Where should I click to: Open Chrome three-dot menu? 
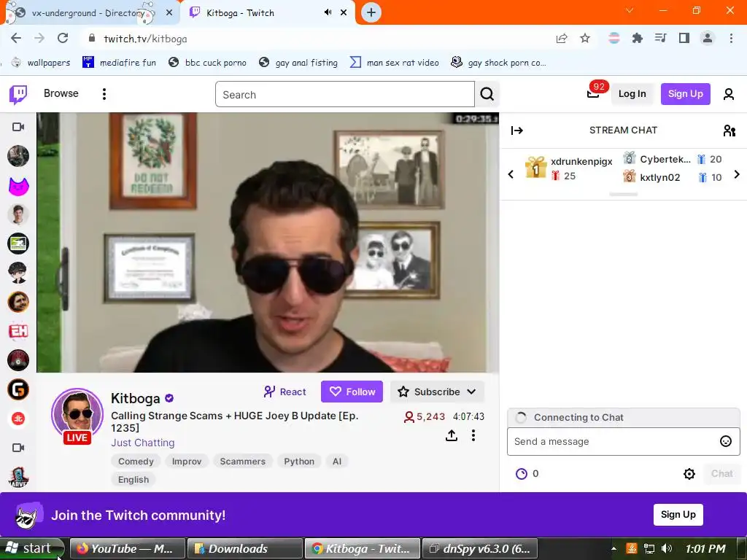click(731, 39)
